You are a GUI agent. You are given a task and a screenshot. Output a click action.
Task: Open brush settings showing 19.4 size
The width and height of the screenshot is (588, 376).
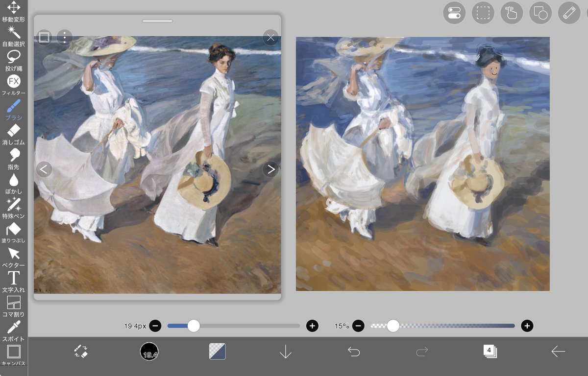coord(149,351)
